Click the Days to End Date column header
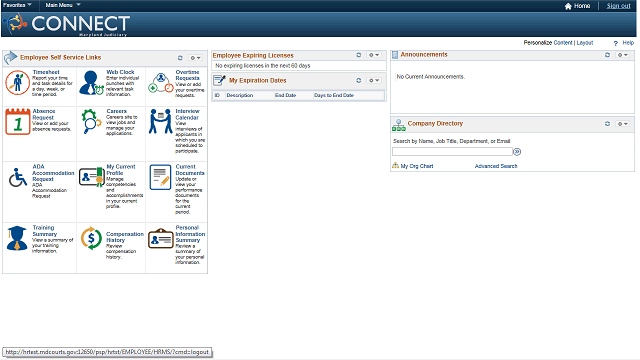Image resolution: width=640 pixels, height=360 pixels. 334,96
